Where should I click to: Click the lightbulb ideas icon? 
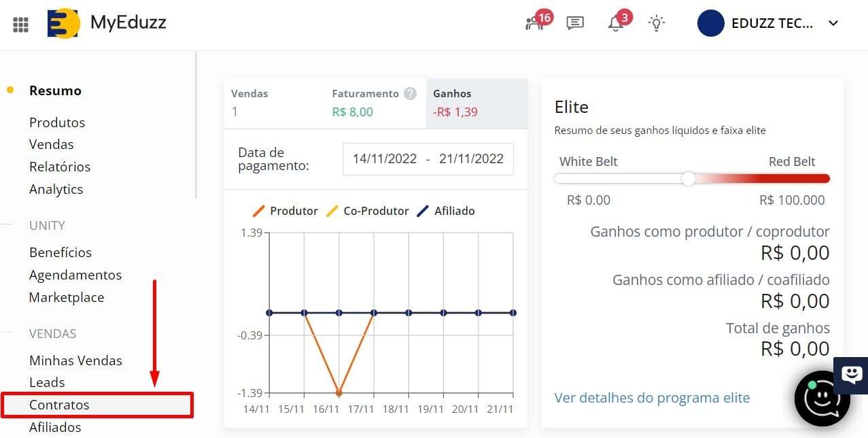pos(656,24)
